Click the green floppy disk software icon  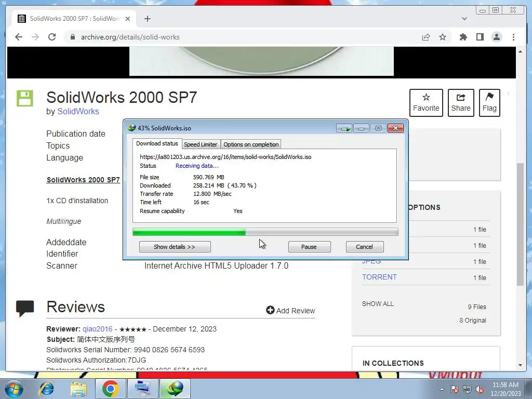pos(25,98)
